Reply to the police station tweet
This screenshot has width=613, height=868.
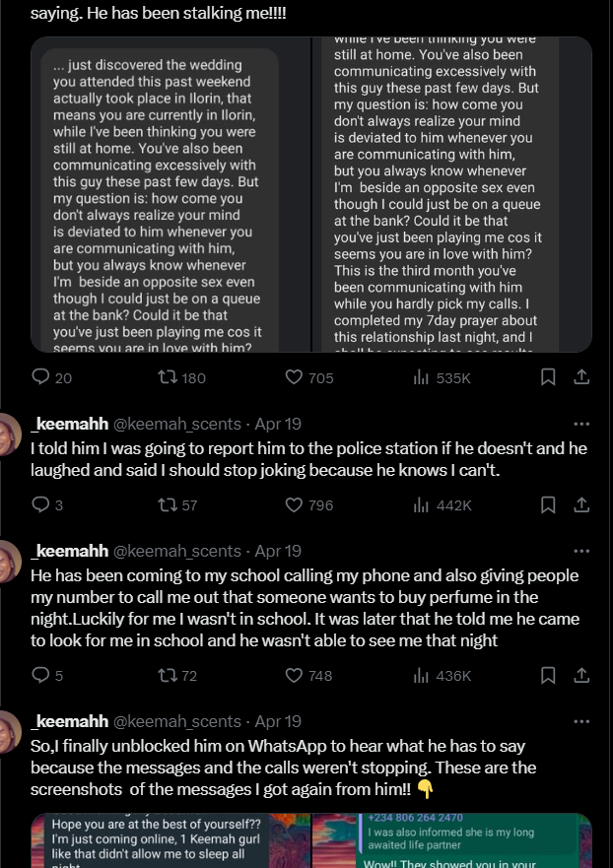point(41,505)
